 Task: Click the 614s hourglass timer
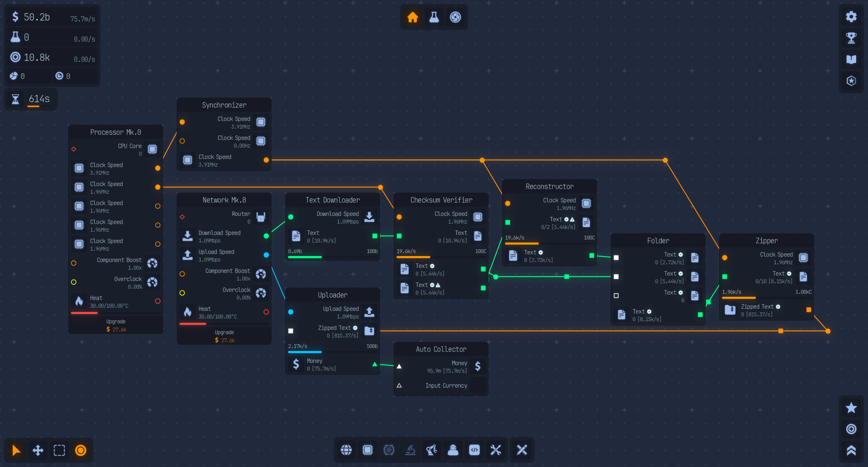point(31,99)
